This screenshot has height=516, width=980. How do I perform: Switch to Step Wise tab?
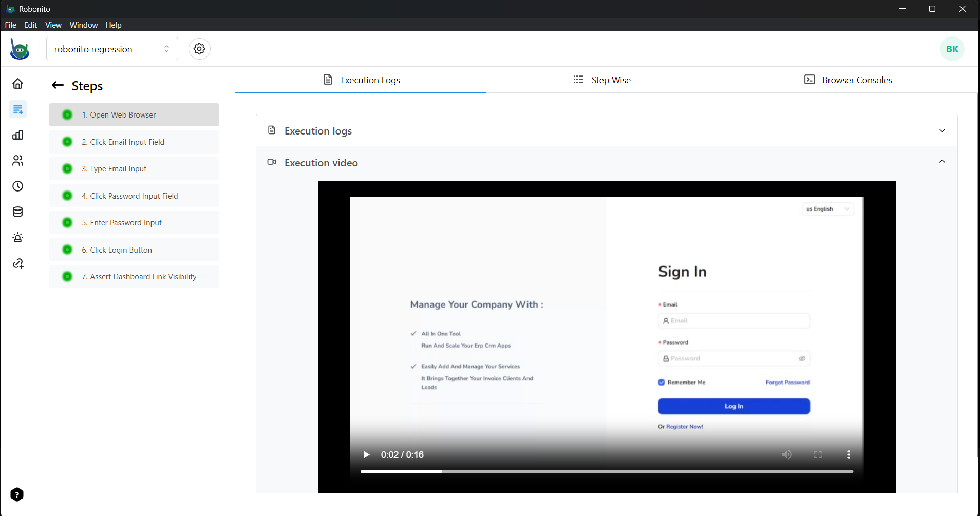click(x=602, y=80)
